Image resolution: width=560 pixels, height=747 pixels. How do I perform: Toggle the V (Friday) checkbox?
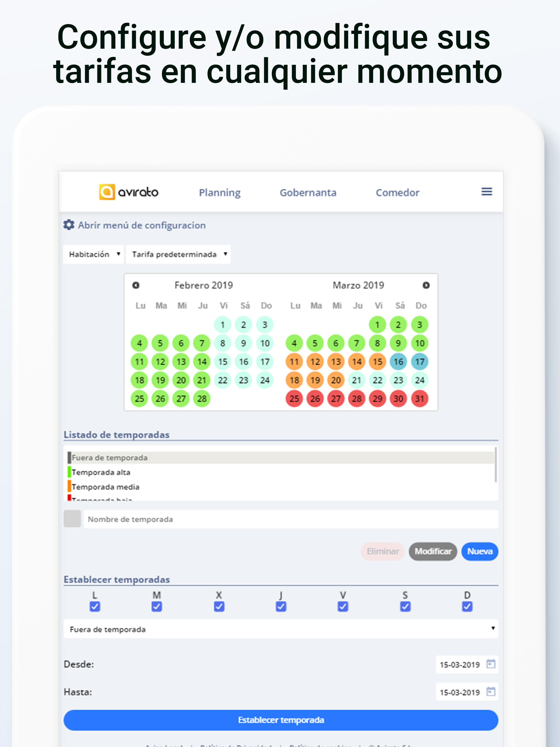pos(343,606)
